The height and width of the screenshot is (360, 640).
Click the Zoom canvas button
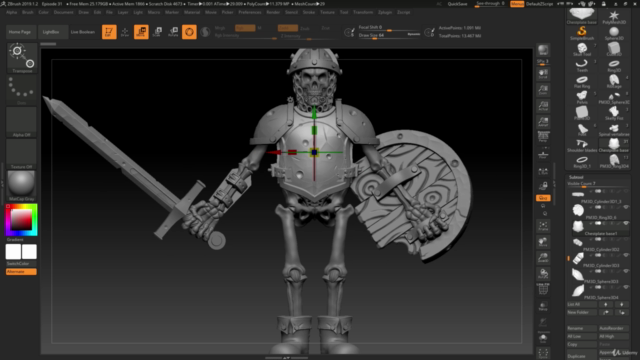tap(543, 90)
